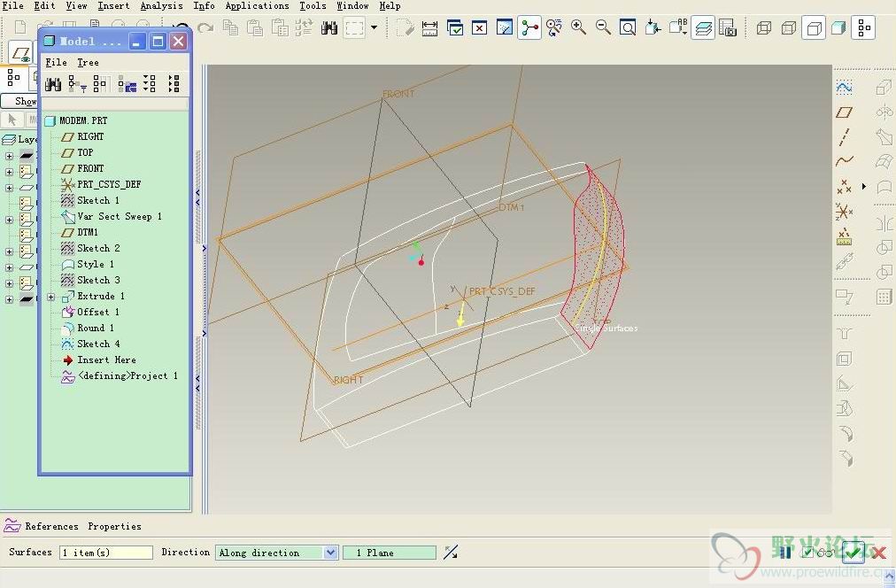
Task: Click the tree columns icon in Model Tree window
Action: click(x=101, y=84)
